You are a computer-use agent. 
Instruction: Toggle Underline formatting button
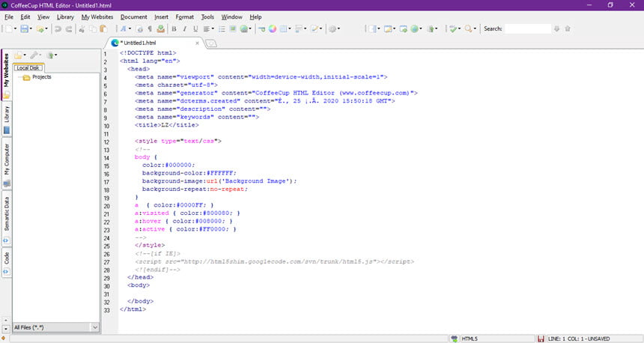click(195, 28)
